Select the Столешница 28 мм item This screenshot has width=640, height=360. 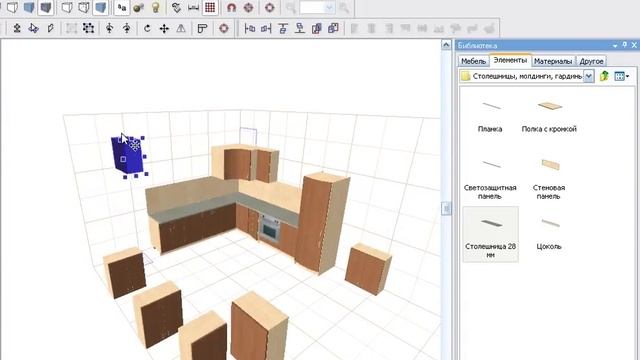(491, 234)
